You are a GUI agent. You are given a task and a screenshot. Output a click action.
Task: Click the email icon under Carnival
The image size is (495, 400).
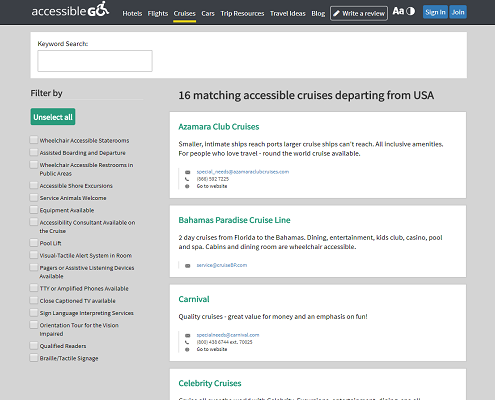pyautogui.click(x=187, y=335)
